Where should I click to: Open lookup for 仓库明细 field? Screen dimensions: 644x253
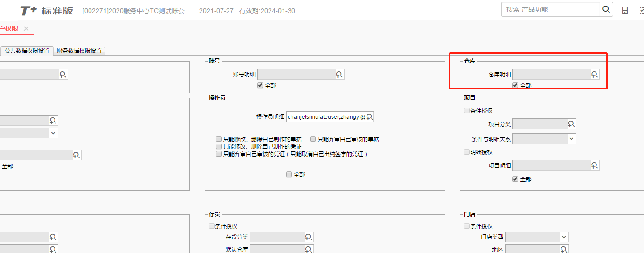(x=594, y=75)
